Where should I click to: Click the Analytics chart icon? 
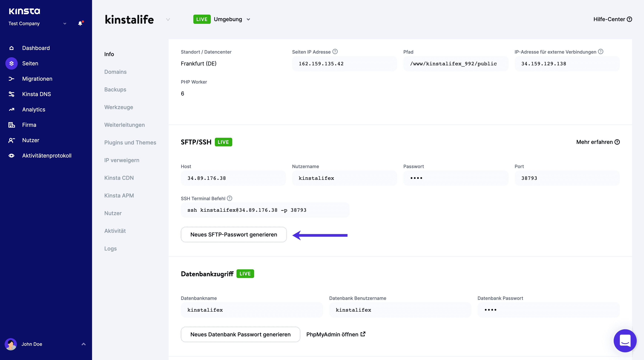click(12, 109)
